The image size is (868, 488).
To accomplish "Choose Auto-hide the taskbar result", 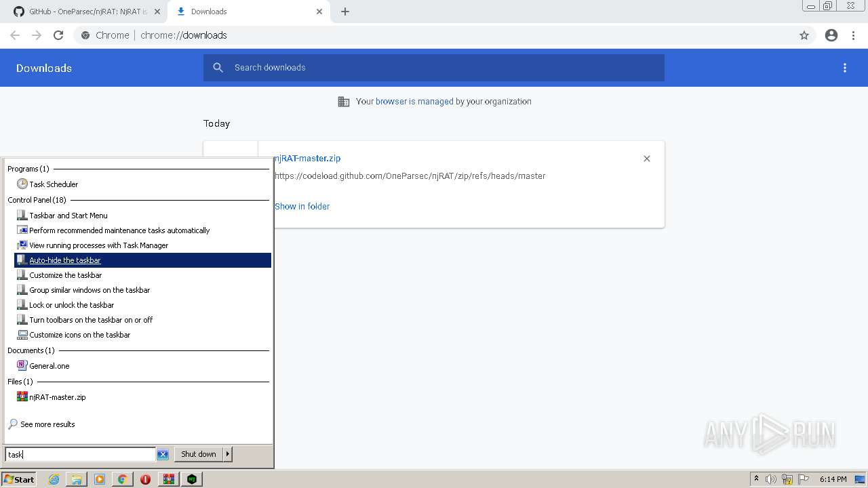I will coord(142,260).
